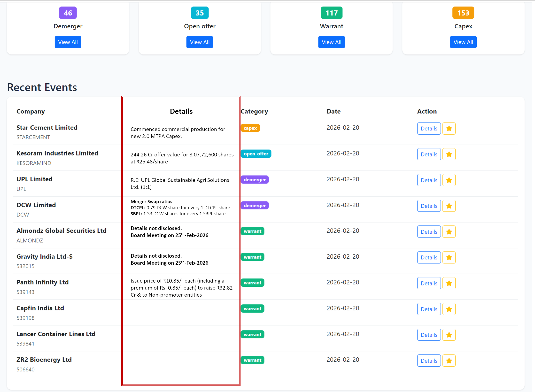This screenshot has height=392, width=535.
Task: Click the 153 Capex count badge
Action: [463, 13]
